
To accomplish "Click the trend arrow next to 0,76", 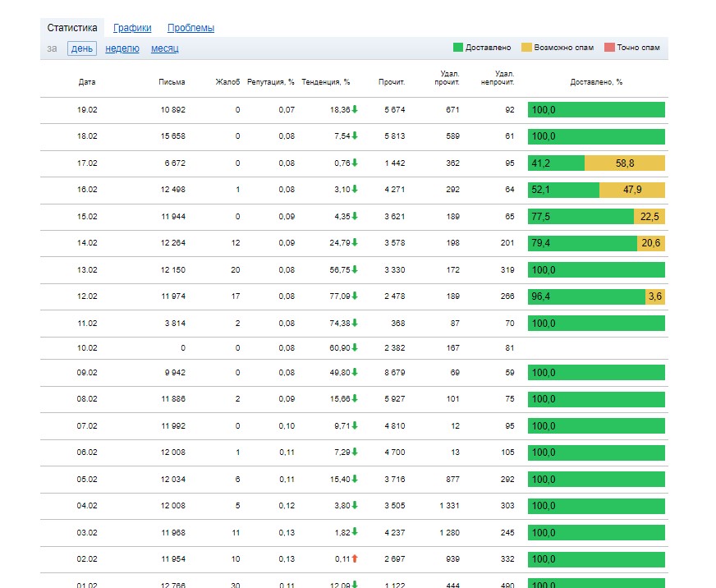I will (355, 163).
